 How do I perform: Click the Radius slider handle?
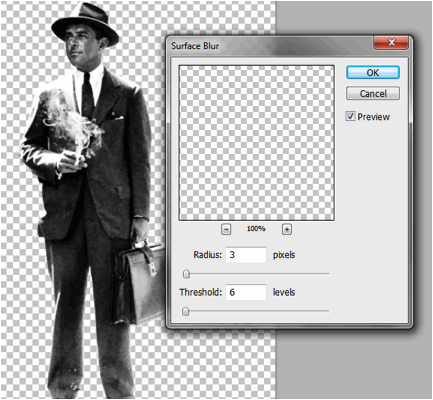pos(186,274)
